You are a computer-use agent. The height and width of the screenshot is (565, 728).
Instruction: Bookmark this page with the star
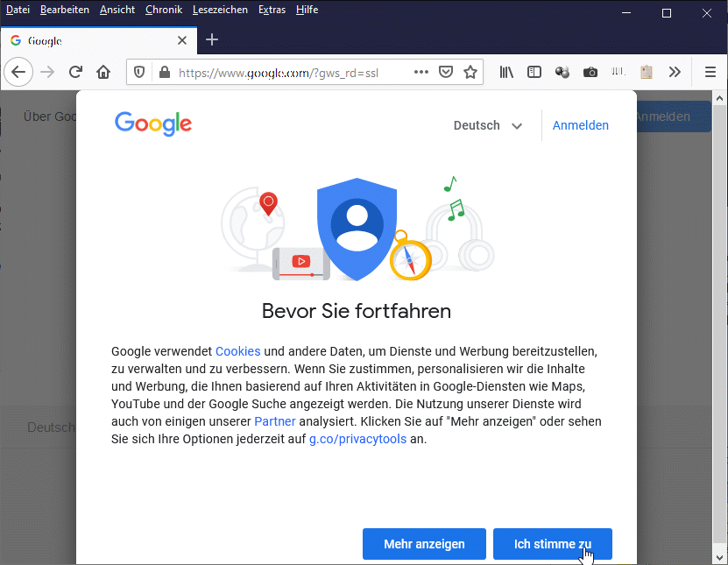(x=470, y=73)
